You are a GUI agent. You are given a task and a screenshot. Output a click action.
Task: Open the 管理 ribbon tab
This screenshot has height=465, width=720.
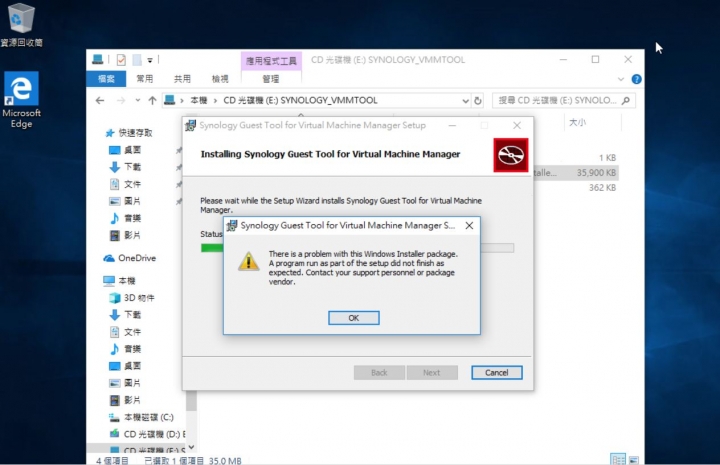tap(270, 78)
